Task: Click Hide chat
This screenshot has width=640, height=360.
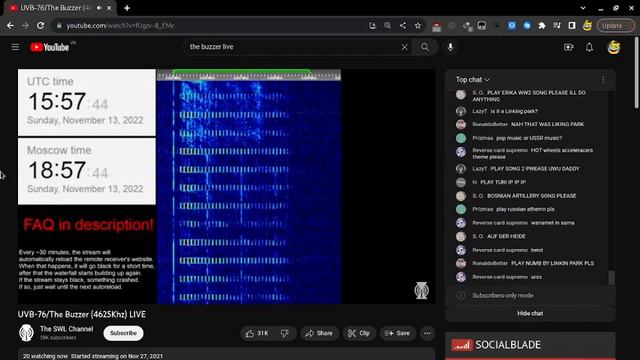Action: (530, 313)
